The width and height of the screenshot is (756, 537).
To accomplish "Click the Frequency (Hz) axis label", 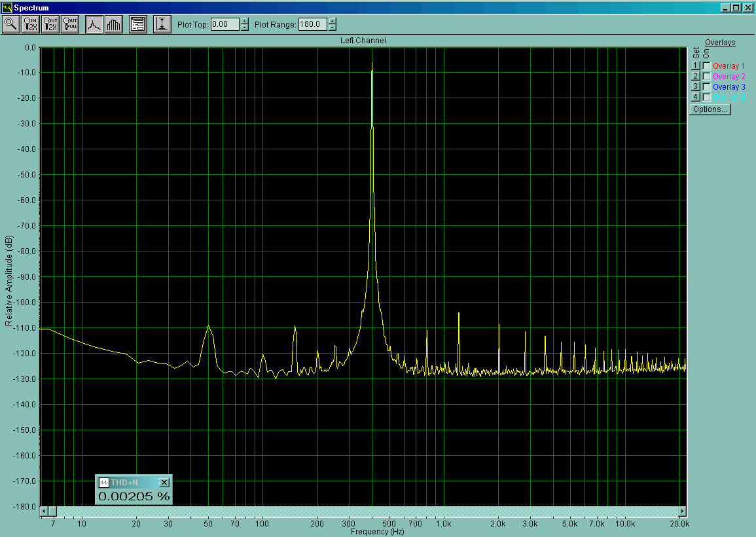I will [x=378, y=532].
